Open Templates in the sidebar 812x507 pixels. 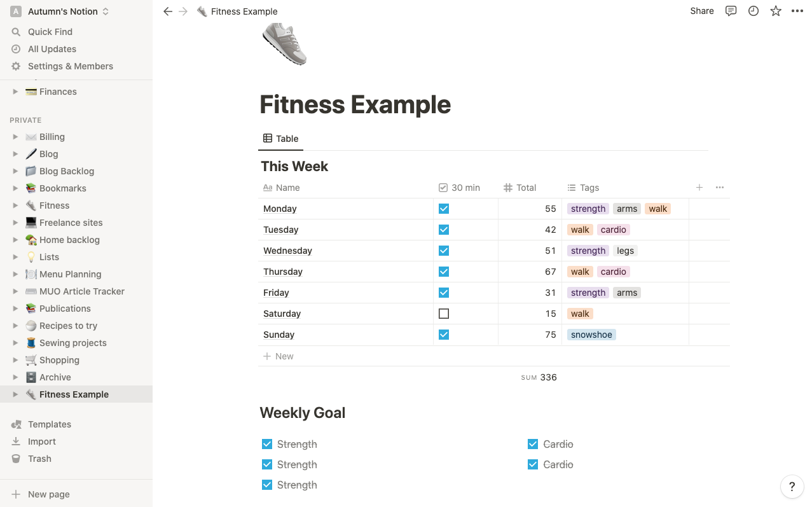coord(49,424)
